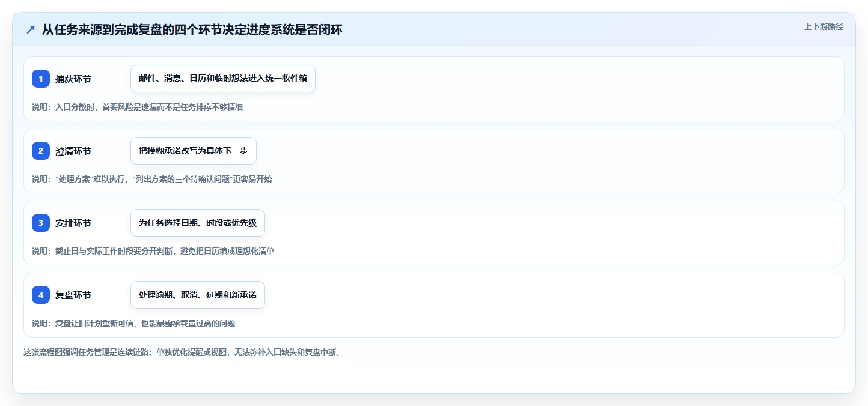The height and width of the screenshot is (406, 868).
Task: Click step number badge 2
Action: pos(41,151)
